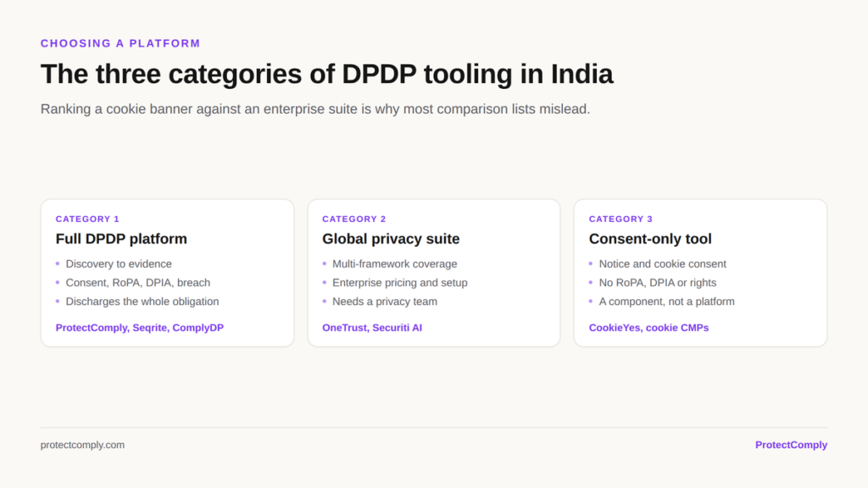Select the 'CATEGORY 1' label
This screenshot has height=488, width=868.
coord(87,219)
